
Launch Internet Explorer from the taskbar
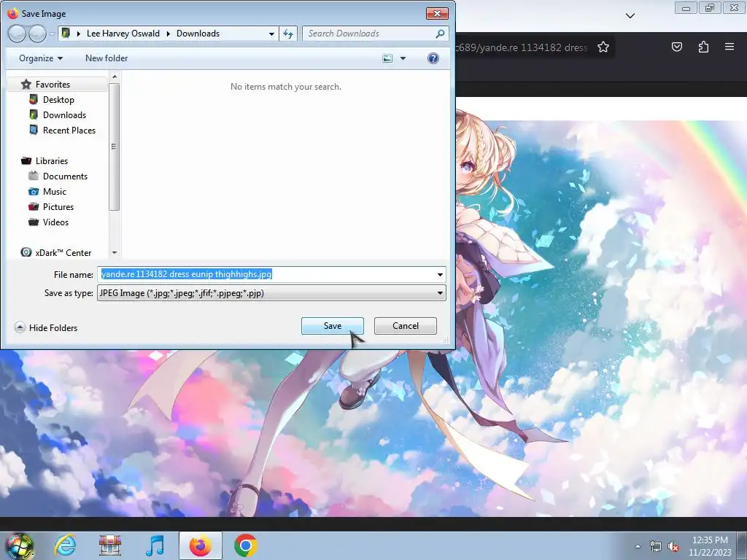pos(65,545)
